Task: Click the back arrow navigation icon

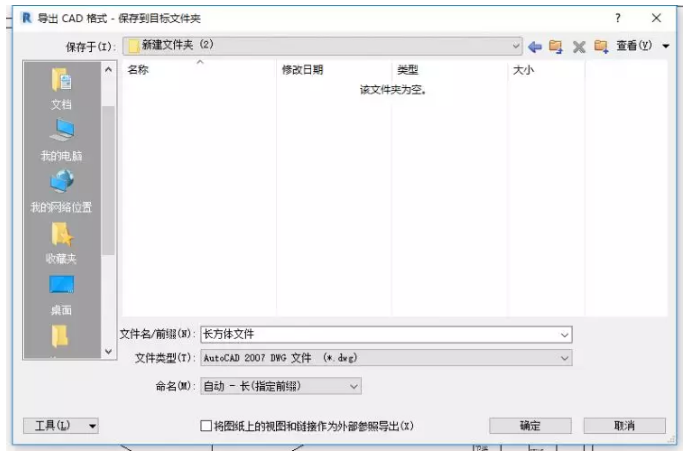Action: point(535,46)
